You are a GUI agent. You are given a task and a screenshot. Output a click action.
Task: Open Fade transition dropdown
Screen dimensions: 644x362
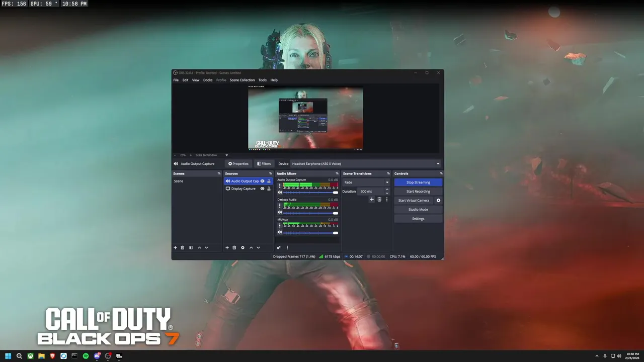[x=366, y=182]
